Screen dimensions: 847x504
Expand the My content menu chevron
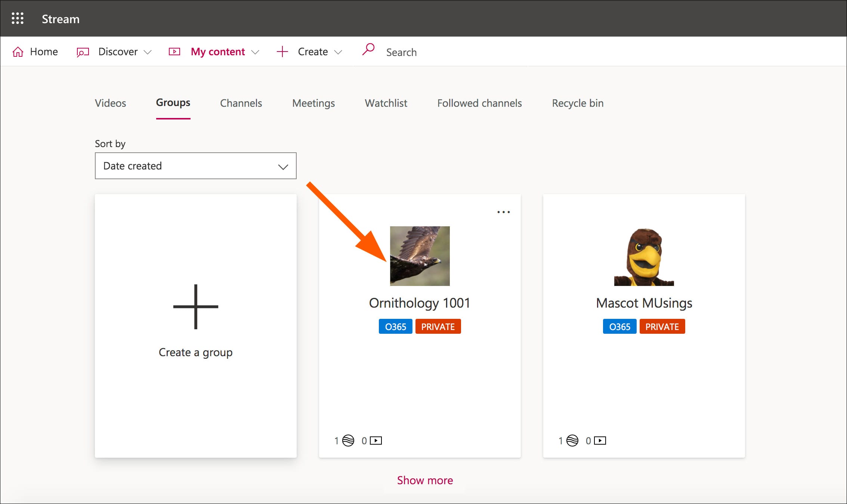pyautogui.click(x=255, y=52)
